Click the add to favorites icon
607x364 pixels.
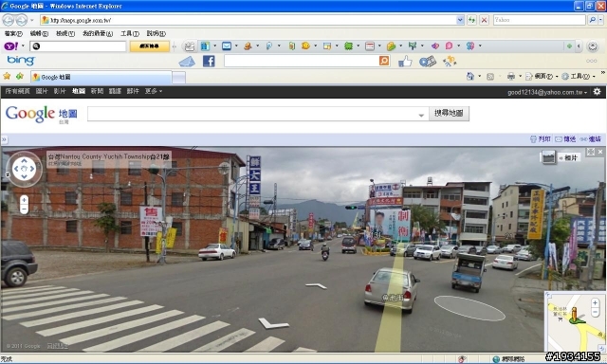[19, 76]
